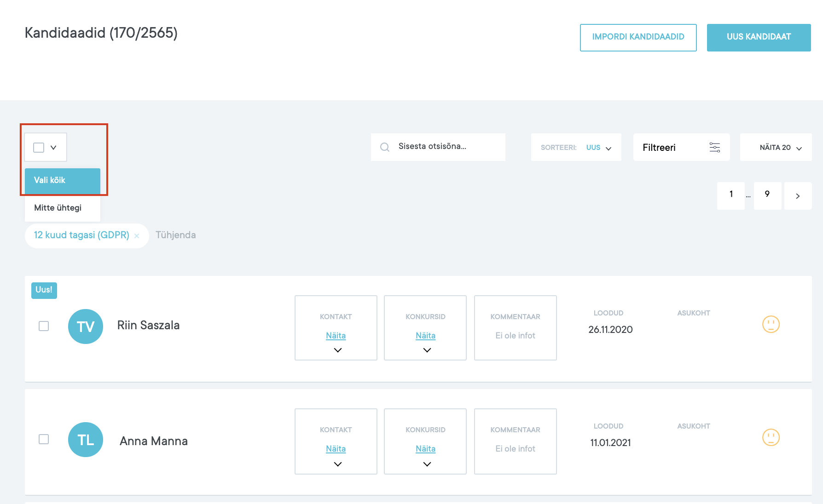This screenshot has width=823, height=504.
Task: Click the Impordi kandidaadid button
Action: 638,37
